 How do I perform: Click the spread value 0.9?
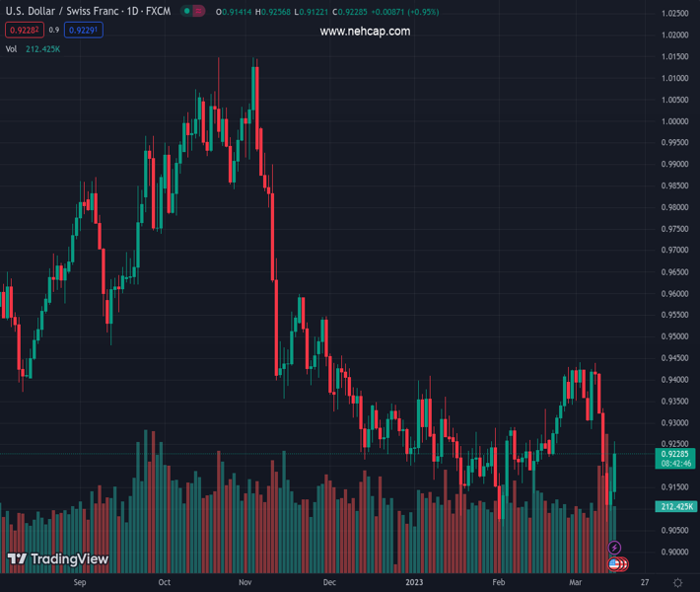54,30
